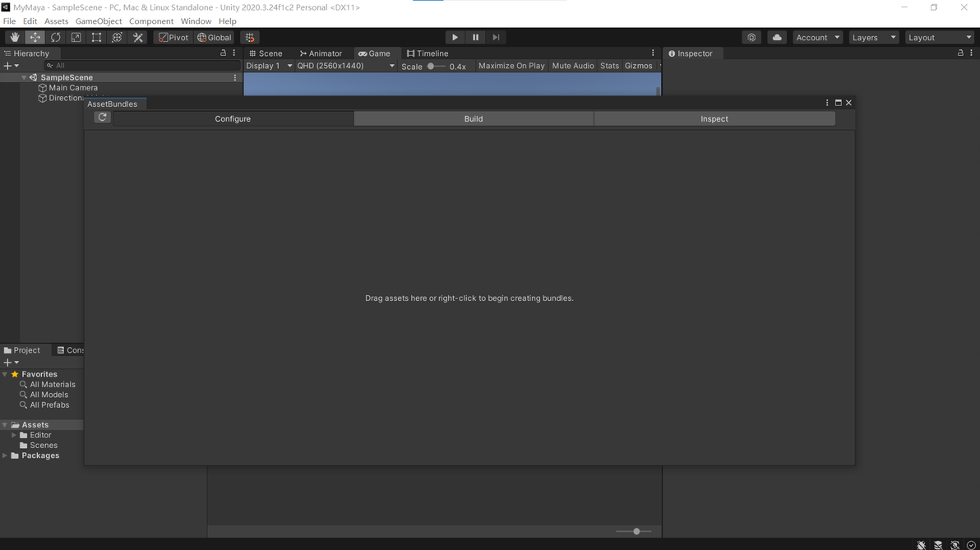Screen dimensions: 980x550
Task: Open the Inspect tab in AssetBundles
Action: coord(714,118)
